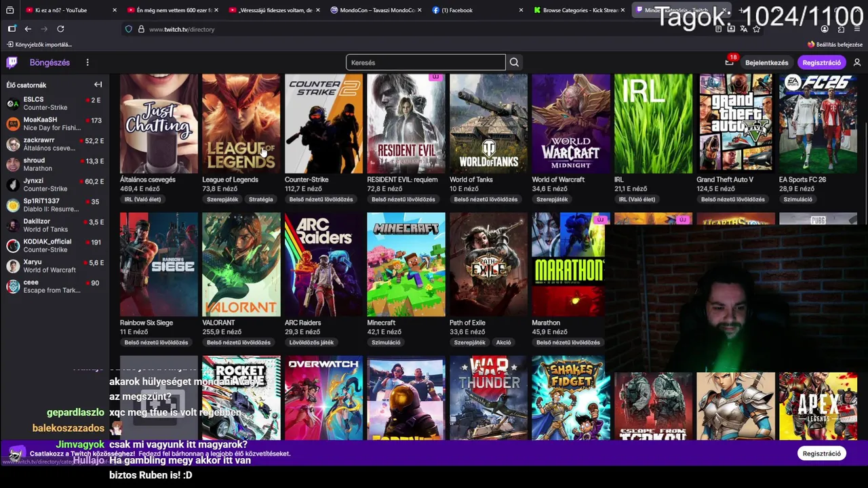Screen dimensions: 868x488
Task: Focus the Keresés search field
Action: 426,62
